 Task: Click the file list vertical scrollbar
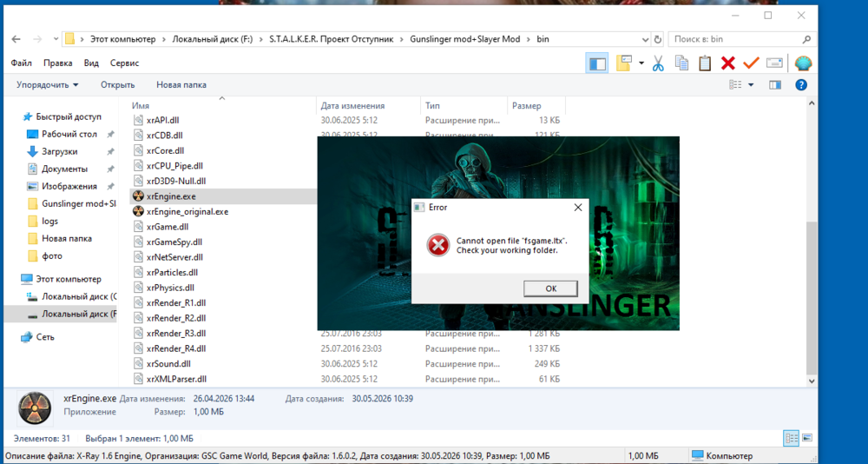coord(811,299)
